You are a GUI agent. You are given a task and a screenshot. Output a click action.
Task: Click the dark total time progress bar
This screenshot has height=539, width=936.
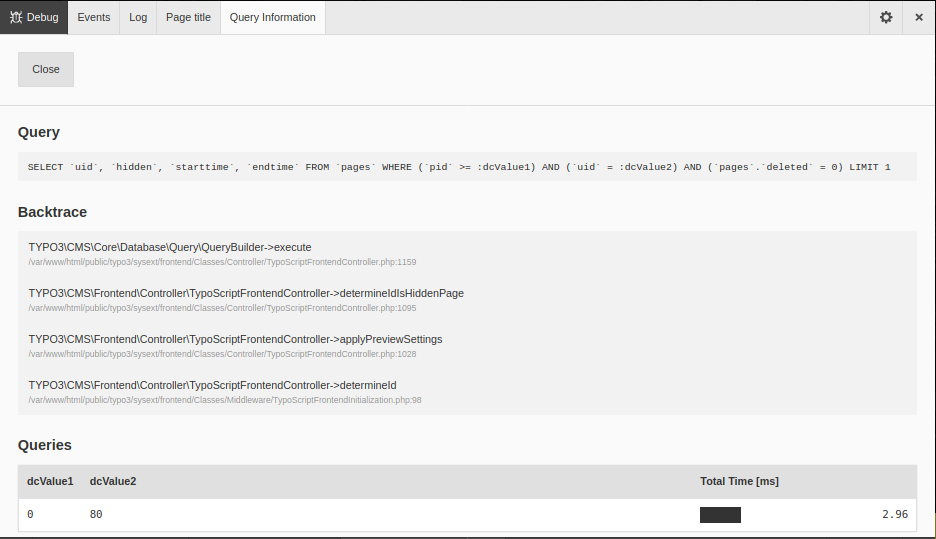720,515
